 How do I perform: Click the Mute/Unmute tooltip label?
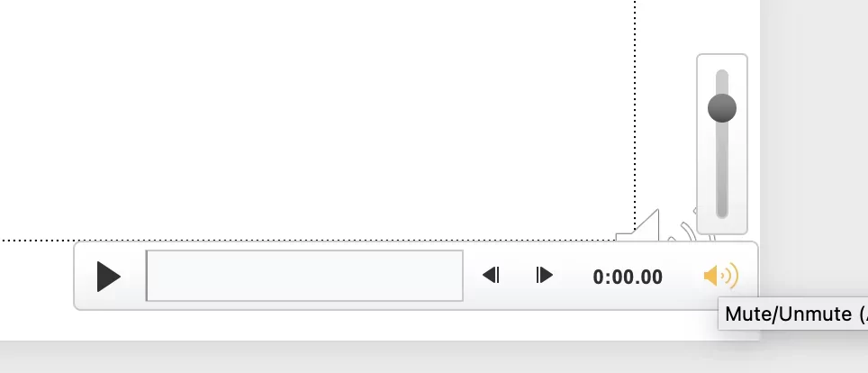pos(792,314)
